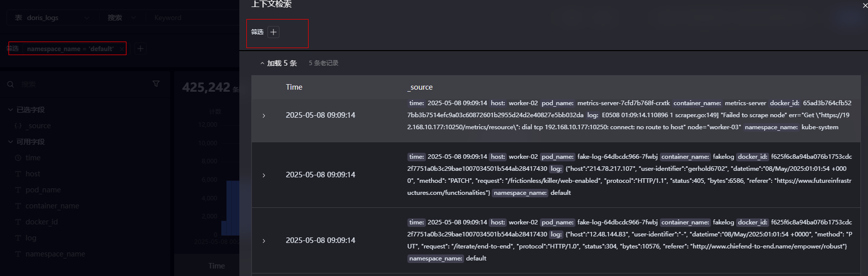The height and width of the screenshot is (276, 868).
Task: Select the pod_name field in available fields
Action: pos(43,190)
